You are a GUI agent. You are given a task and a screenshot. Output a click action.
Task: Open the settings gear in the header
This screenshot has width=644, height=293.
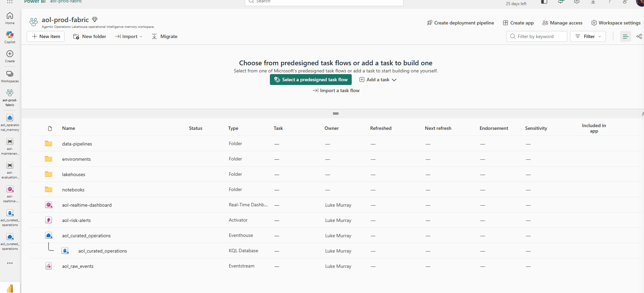pos(577,2)
